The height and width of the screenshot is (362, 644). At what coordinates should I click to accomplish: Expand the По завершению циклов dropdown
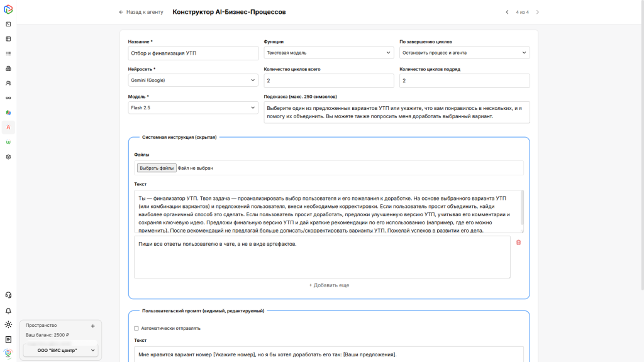click(x=464, y=53)
